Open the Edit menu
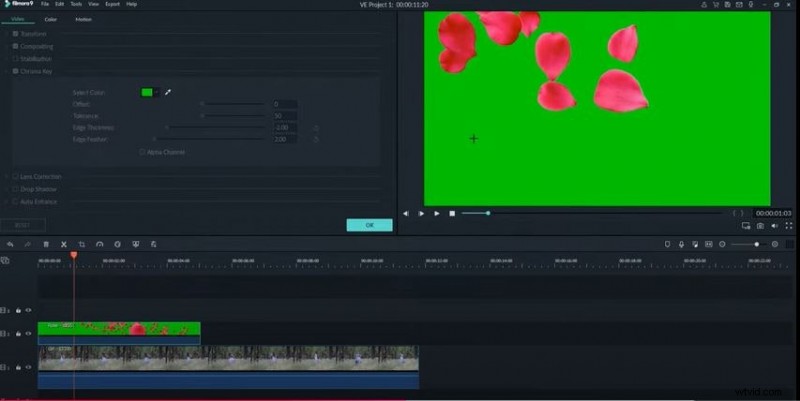The width and height of the screenshot is (800, 401). [60, 4]
